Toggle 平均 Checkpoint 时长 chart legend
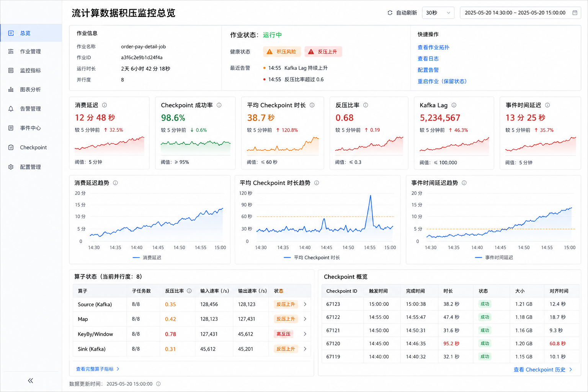Image resolution: width=588 pixels, height=392 pixels. tap(312, 258)
